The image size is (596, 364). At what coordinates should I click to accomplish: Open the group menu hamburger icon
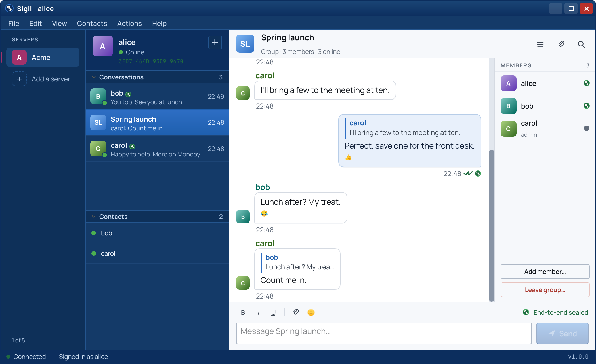(x=540, y=44)
